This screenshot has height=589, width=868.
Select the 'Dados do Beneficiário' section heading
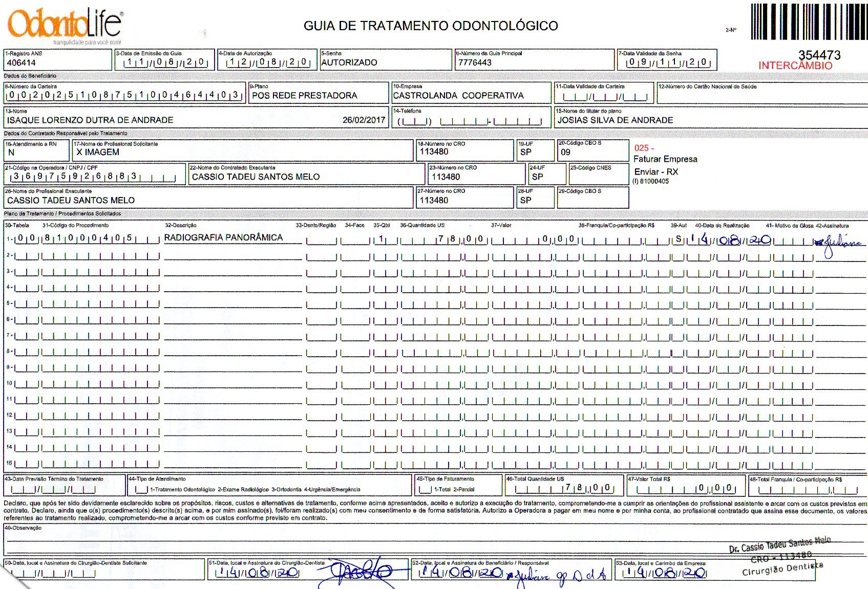pyautogui.click(x=30, y=76)
